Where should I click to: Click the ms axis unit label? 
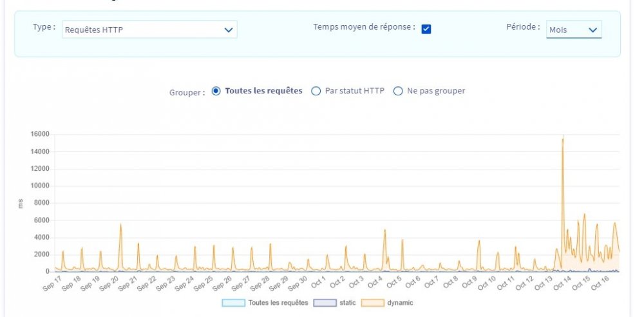coord(21,203)
